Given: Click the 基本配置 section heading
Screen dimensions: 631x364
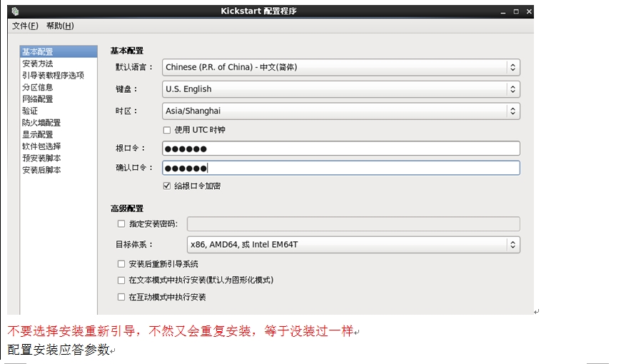Looking at the screenshot, I should coord(127,51).
